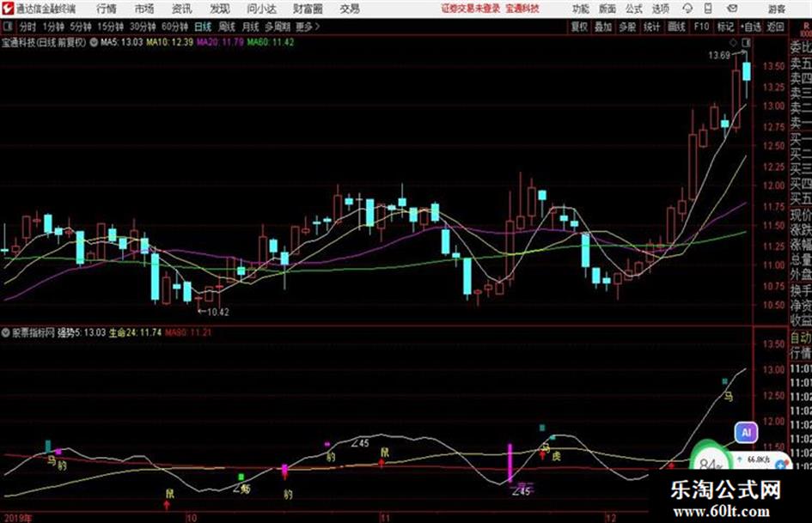Click the mobile phone icon
This screenshot has width=812, height=523.
coord(708,9)
